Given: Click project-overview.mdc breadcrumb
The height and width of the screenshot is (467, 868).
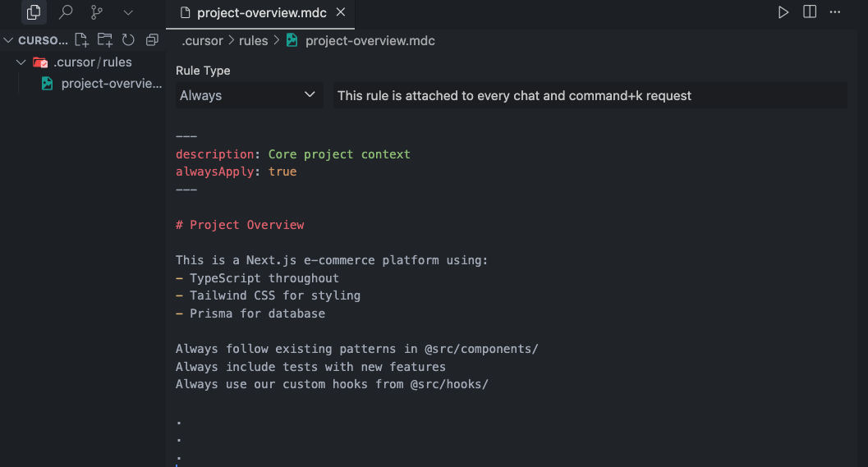Looking at the screenshot, I should tap(370, 40).
